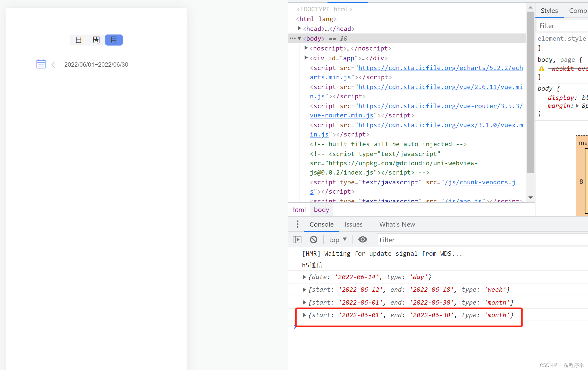Select the <html lang> element line

pyautogui.click(x=316, y=19)
